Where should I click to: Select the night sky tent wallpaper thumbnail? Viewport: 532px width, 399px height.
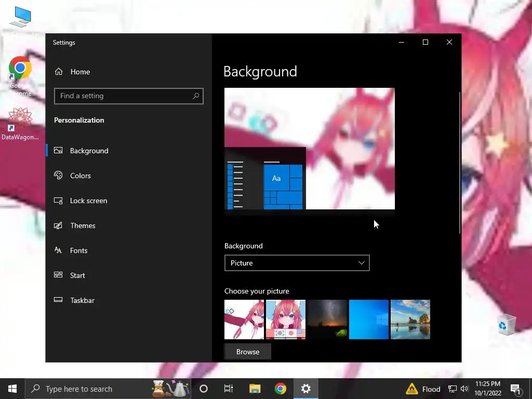click(327, 320)
